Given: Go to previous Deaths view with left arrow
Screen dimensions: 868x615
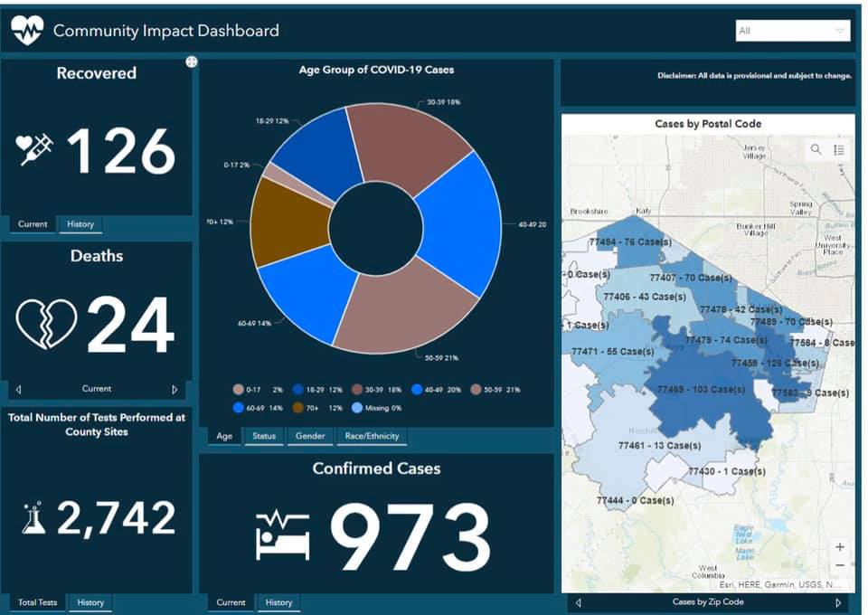Looking at the screenshot, I should click(x=18, y=390).
